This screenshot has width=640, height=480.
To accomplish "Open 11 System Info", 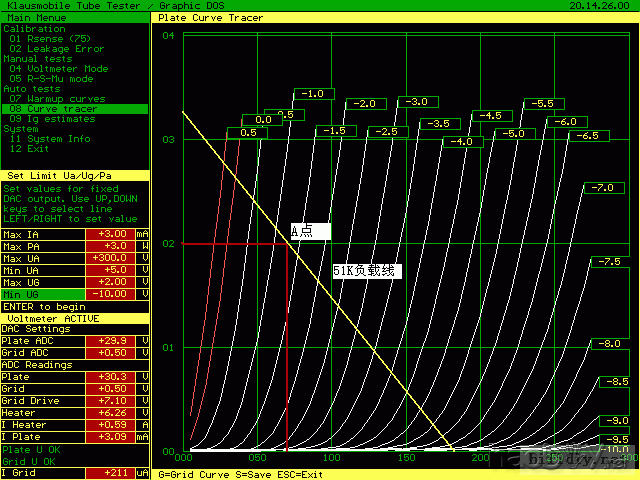I will point(50,139).
